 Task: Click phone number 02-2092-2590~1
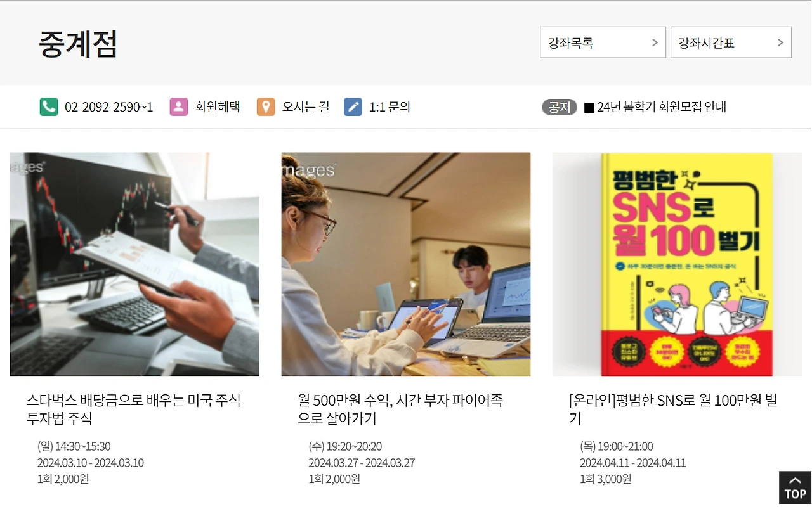[x=108, y=107]
